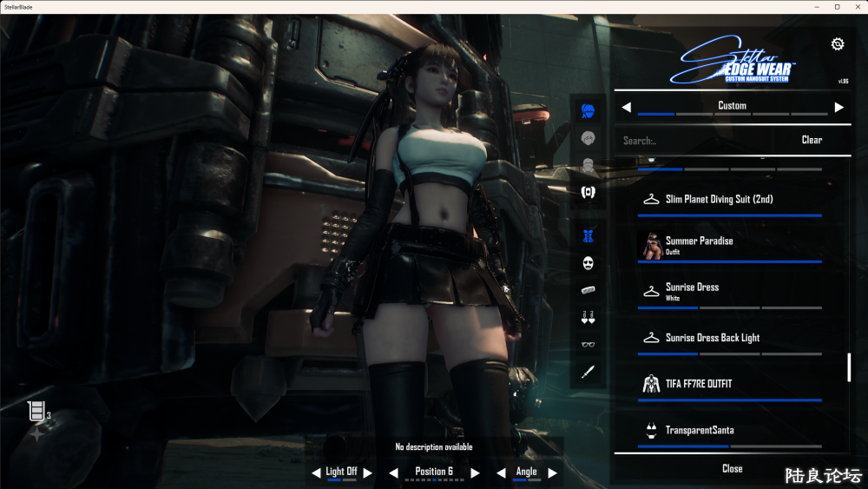Go to next category right of Custom
This screenshot has width=868, height=489.
[x=838, y=107]
